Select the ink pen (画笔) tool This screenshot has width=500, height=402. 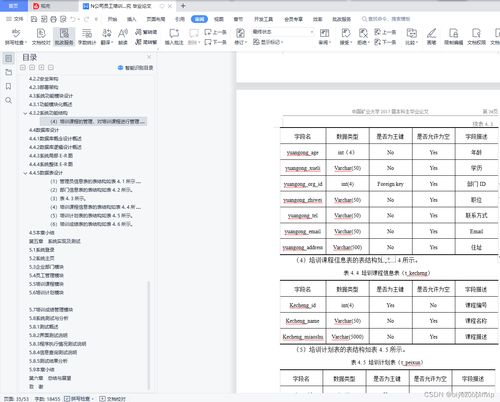click(x=431, y=36)
